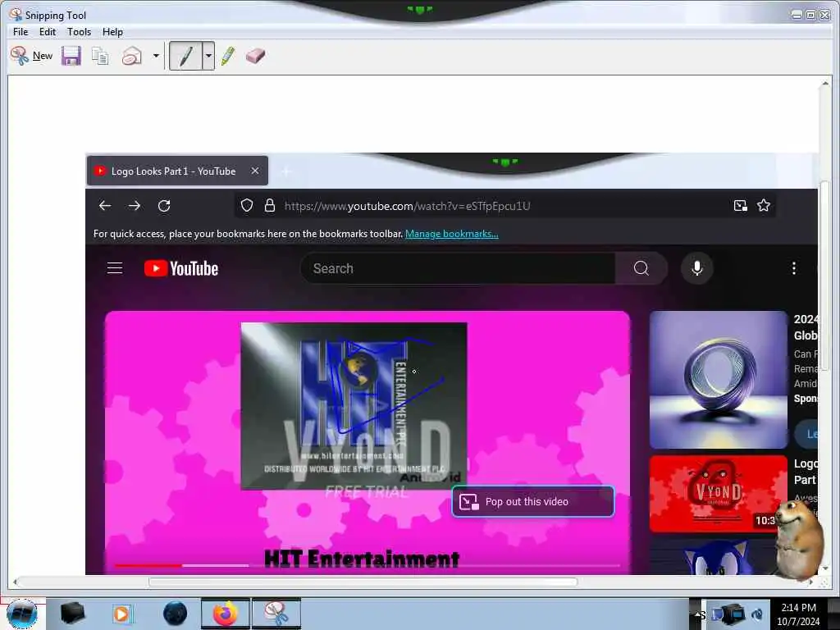Expand the Send Snip dropdown arrow
The width and height of the screenshot is (840, 630).
point(156,56)
